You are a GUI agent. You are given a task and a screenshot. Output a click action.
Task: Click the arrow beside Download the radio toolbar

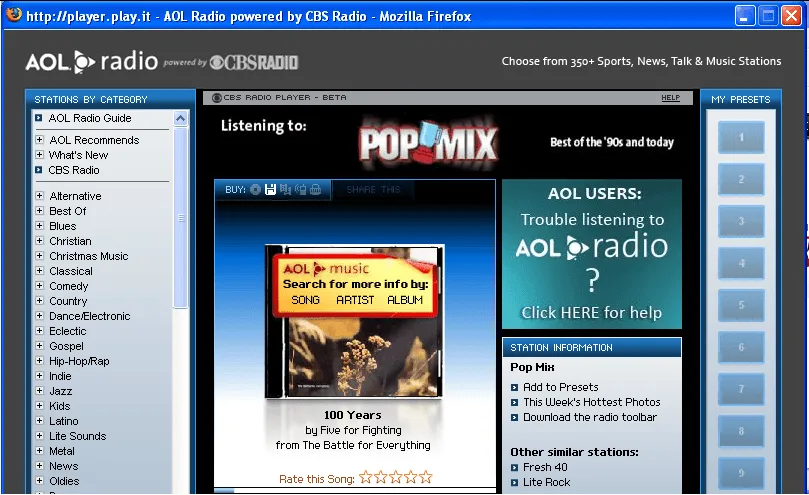[514, 418]
